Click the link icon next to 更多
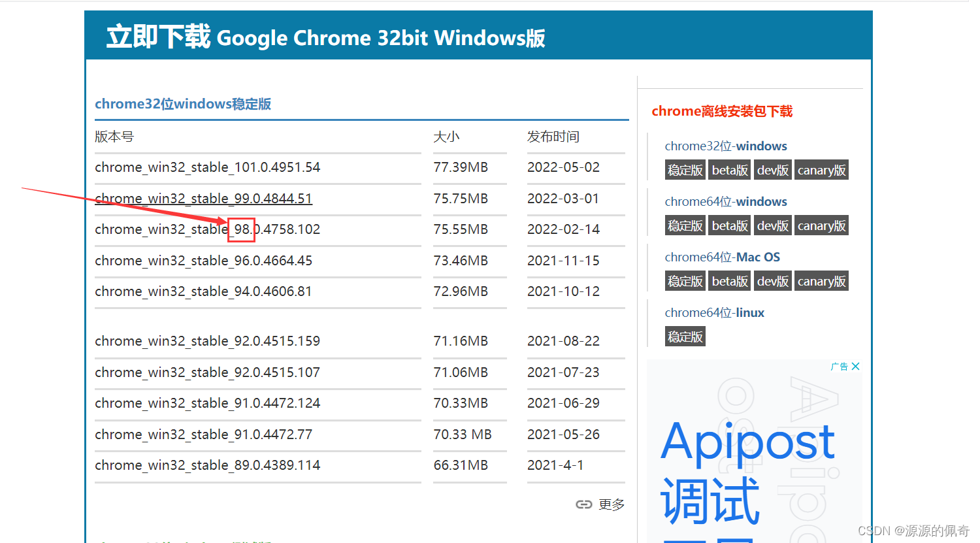The height and width of the screenshot is (543, 980). pyautogui.click(x=584, y=504)
